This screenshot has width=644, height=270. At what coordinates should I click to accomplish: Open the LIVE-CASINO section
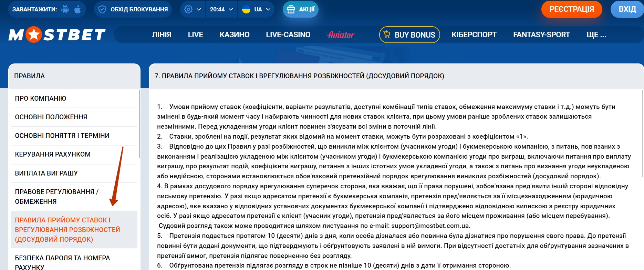[288, 34]
